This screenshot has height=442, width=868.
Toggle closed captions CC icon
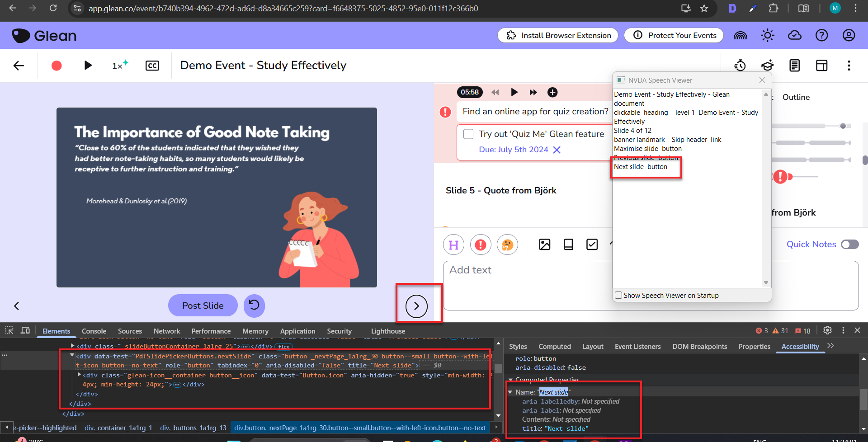click(152, 66)
